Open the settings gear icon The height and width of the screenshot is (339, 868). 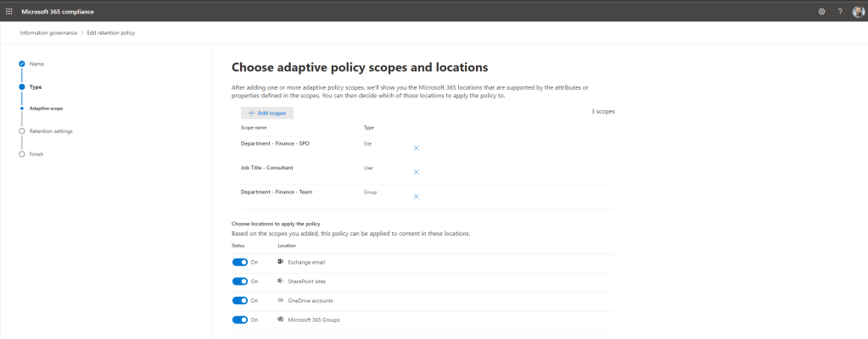coord(821,11)
